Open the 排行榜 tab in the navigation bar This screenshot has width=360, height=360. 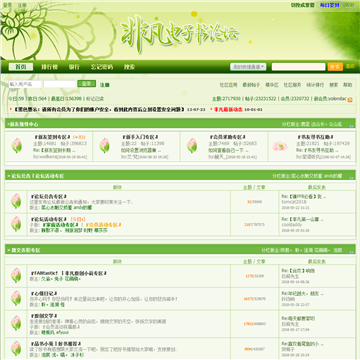pos(49,67)
